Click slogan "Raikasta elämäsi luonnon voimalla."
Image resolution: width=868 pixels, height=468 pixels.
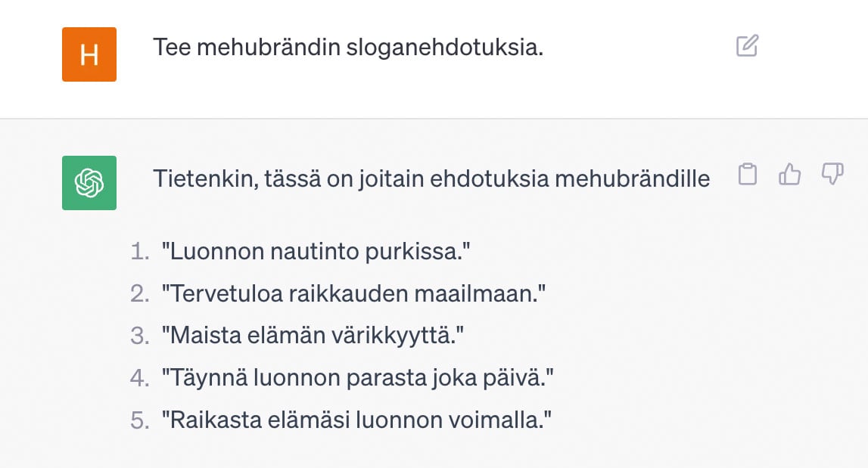coord(356,420)
